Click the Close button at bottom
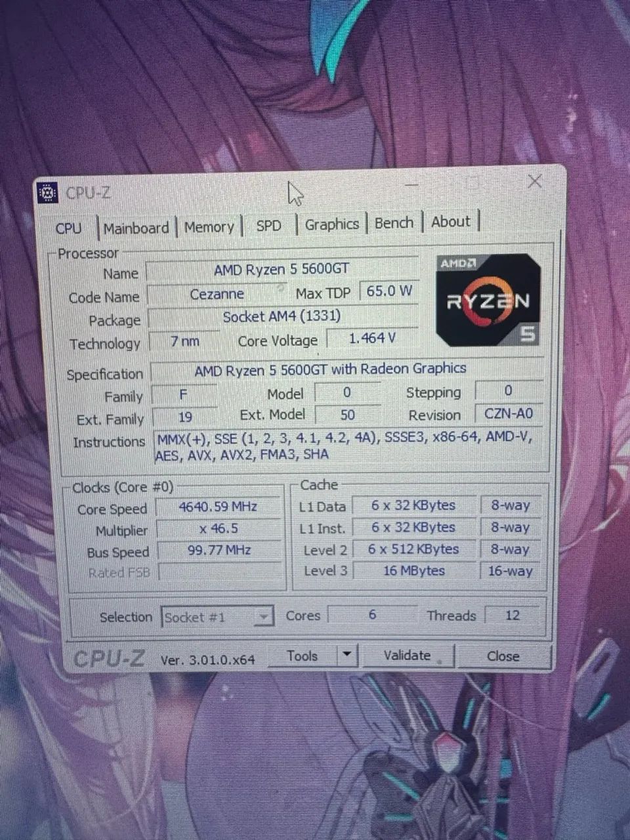 503,656
